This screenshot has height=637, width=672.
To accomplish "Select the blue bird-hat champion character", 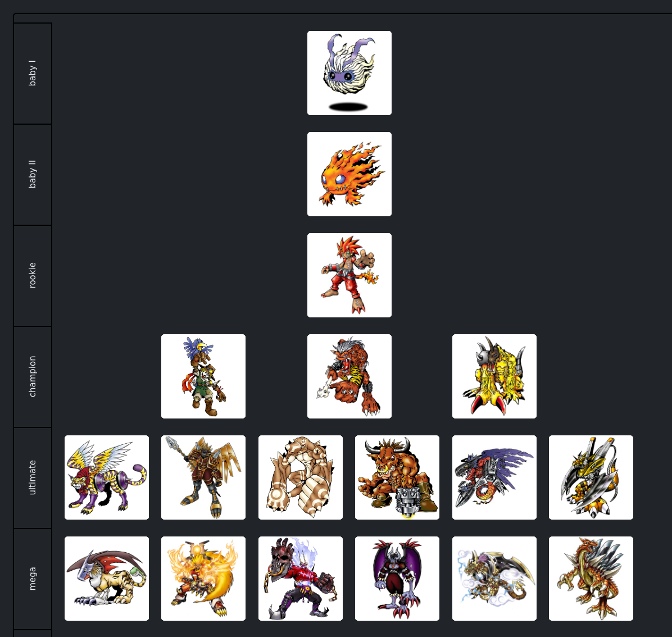I will (x=203, y=376).
